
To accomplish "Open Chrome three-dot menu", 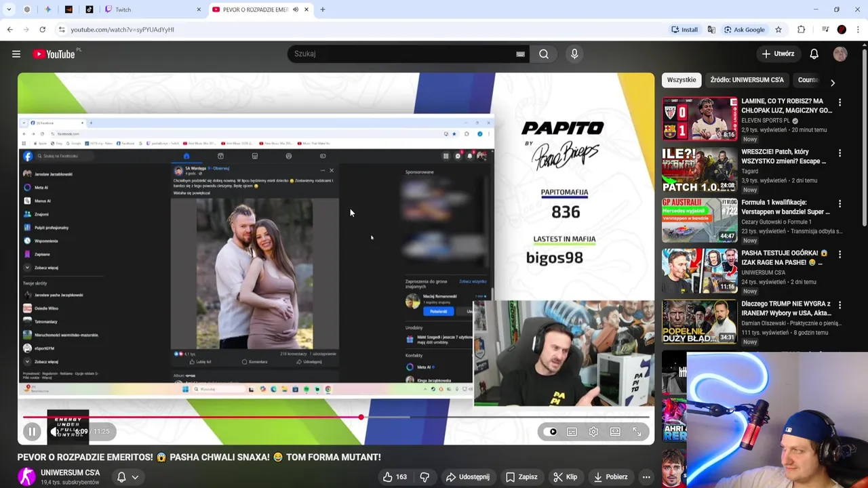I will point(859,30).
